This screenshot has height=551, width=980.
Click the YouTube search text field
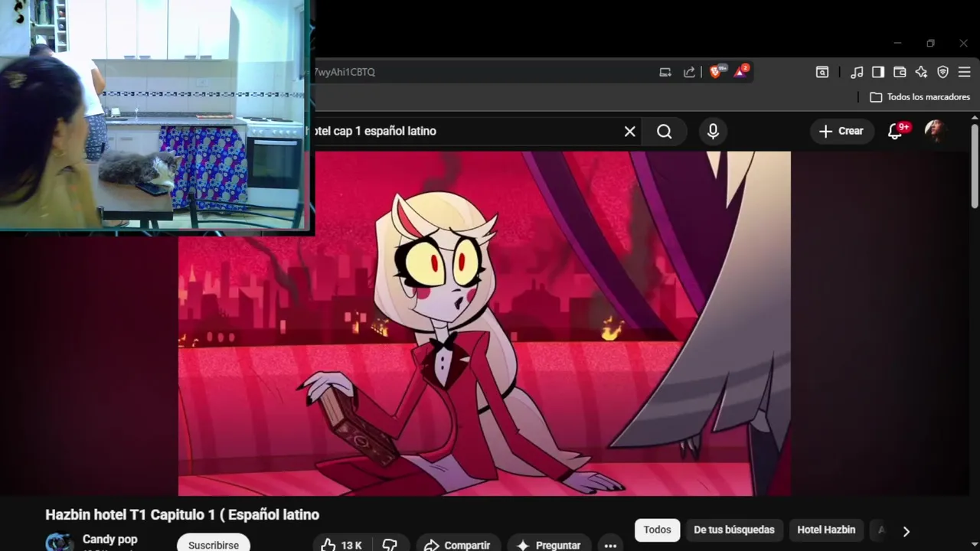pyautogui.click(x=463, y=132)
